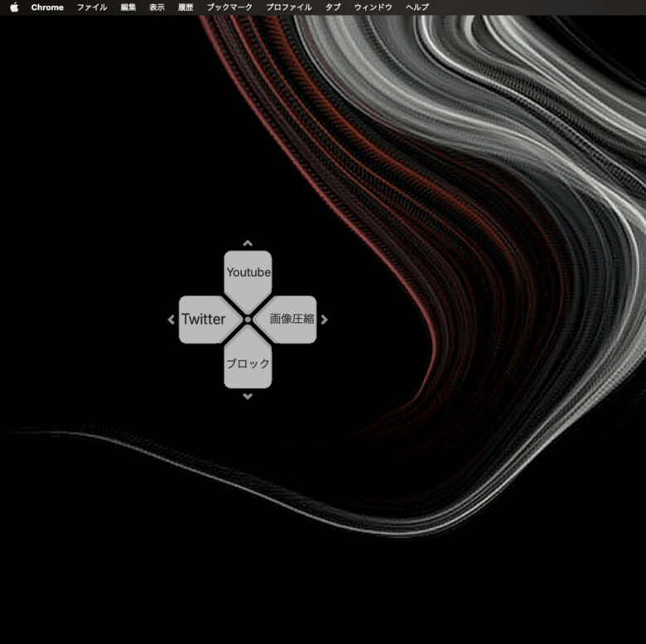Open the ブックマーク menu
The height and width of the screenshot is (644, 646).
tap(229, 7)
